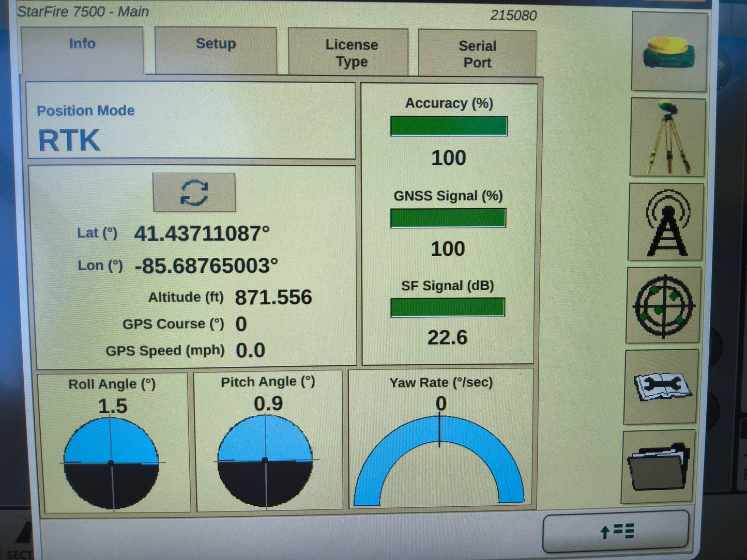Screen dimensions: 747x560
Task: Open the satellite sky plot target icon
Action: pos(664,305)
